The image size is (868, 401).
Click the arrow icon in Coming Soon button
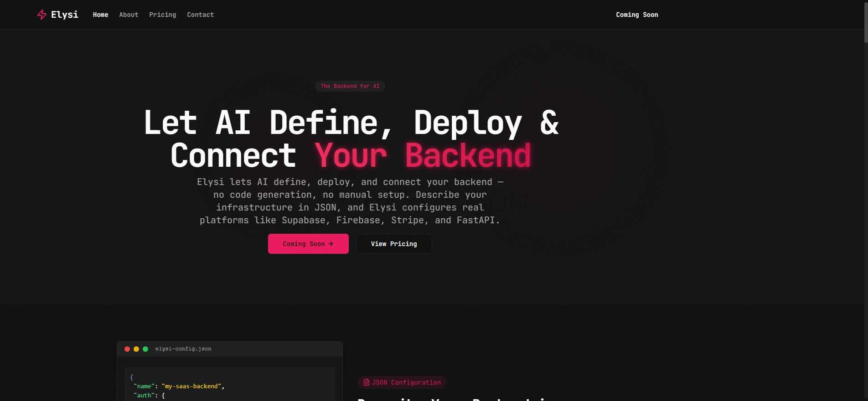coord(331,244)
